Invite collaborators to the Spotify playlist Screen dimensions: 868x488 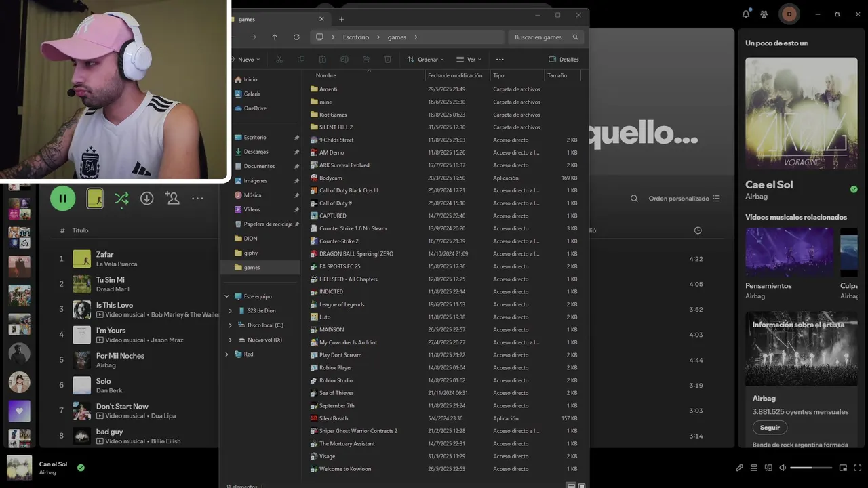tap(172, 199)
